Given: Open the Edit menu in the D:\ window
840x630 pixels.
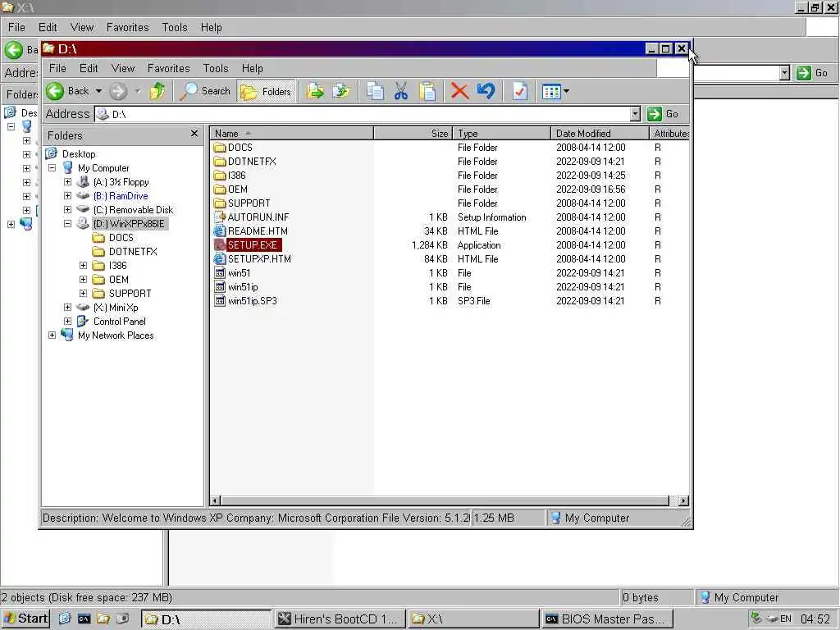Looking at the screenshot, I should coord(89,68).
